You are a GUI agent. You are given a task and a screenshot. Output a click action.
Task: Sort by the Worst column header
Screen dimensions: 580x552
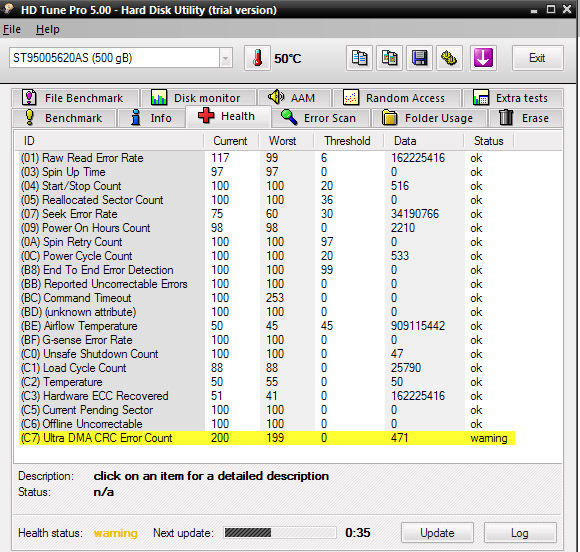click(286, 141)
